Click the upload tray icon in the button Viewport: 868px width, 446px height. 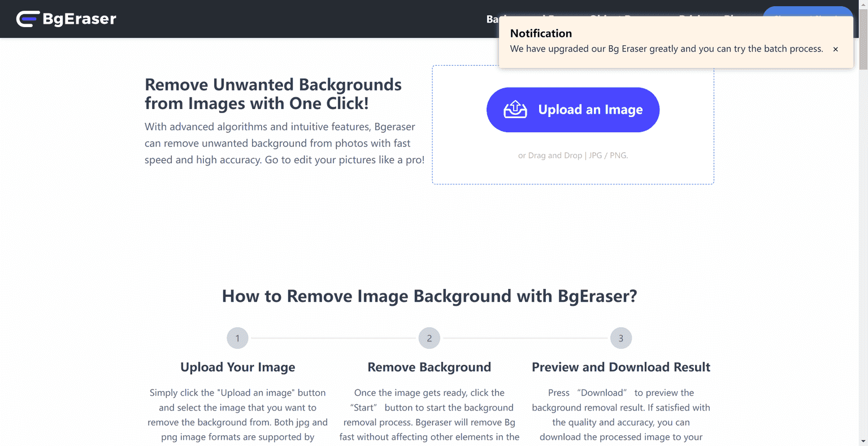515,110
